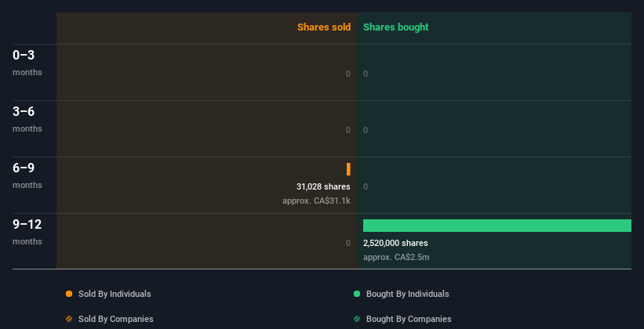
Task: Click the orange Sold By Individuals legend dot
Action: (69, 294)
